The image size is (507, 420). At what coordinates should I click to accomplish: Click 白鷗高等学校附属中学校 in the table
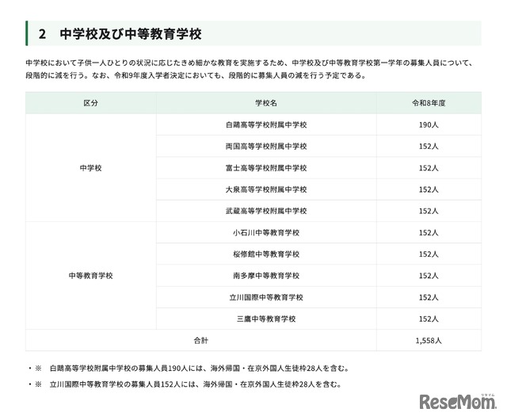point(266,125)
